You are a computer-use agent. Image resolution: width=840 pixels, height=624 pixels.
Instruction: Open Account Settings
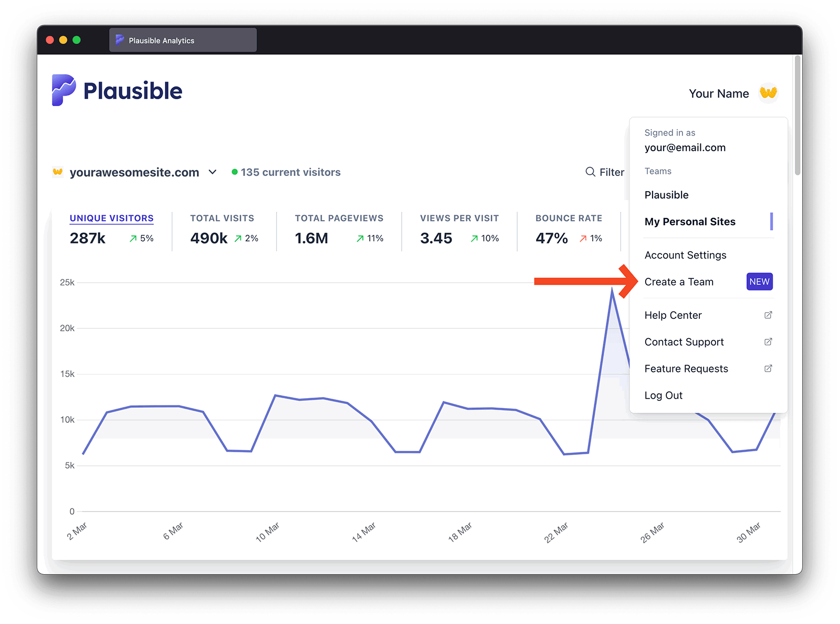point(685,255)
